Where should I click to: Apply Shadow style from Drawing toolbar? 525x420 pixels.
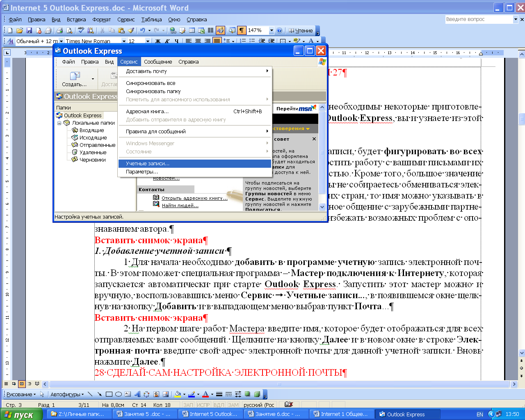(x=248, y=394)
